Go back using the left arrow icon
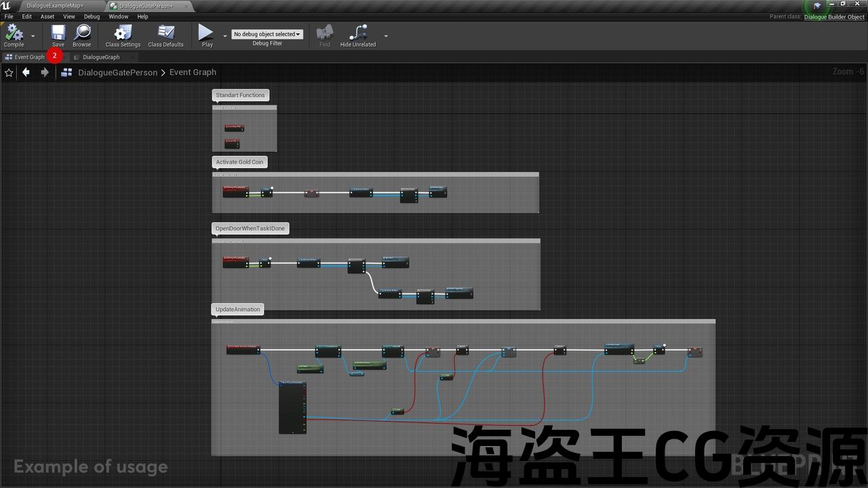 pyautogui.click(x=26, y=73)
